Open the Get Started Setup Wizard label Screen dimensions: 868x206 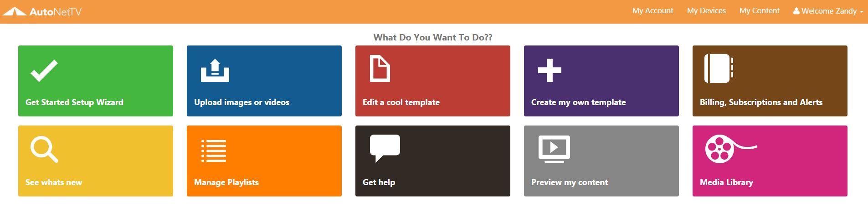(74, 102)
